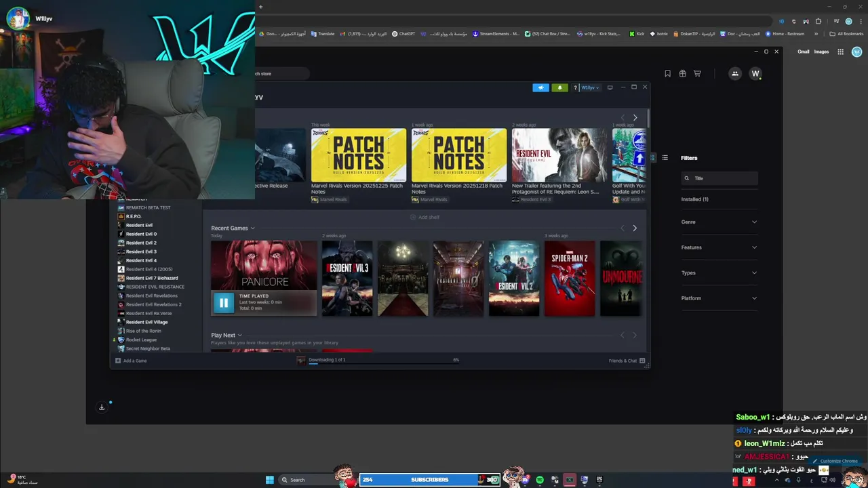Select REMATCH BETA TEST in the library list
The height and width of the screenshot is (488, 868).
pos(148,207)
